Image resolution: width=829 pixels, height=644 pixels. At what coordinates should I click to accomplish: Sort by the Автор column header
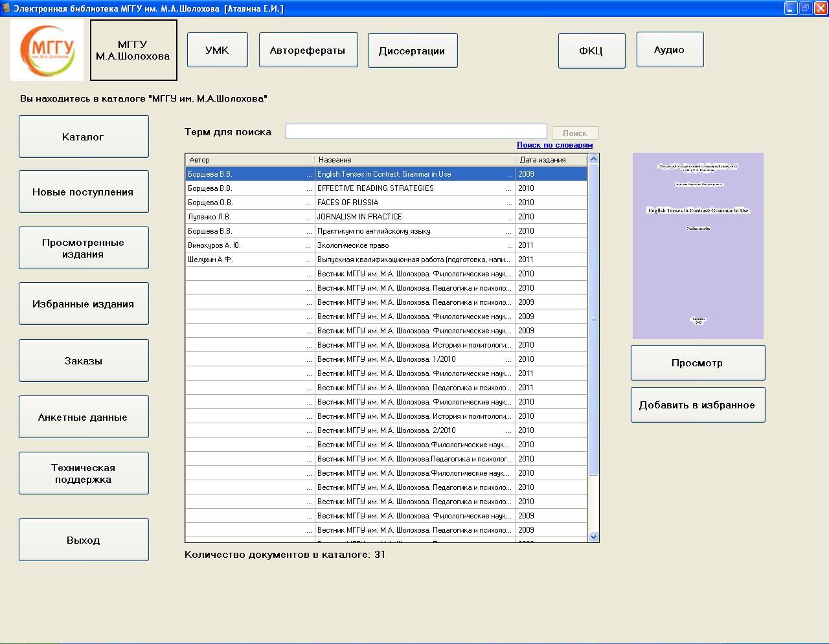[250, 160]
